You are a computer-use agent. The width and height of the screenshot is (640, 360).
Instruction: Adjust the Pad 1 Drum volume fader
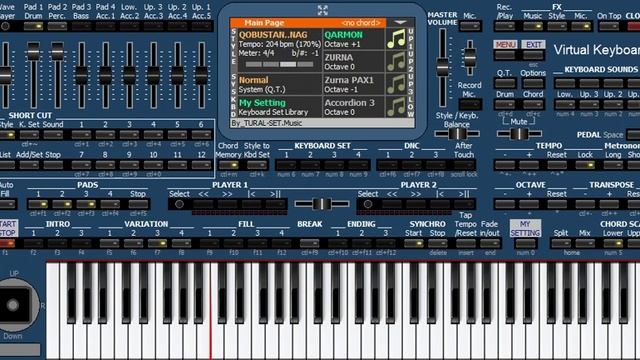33,52
